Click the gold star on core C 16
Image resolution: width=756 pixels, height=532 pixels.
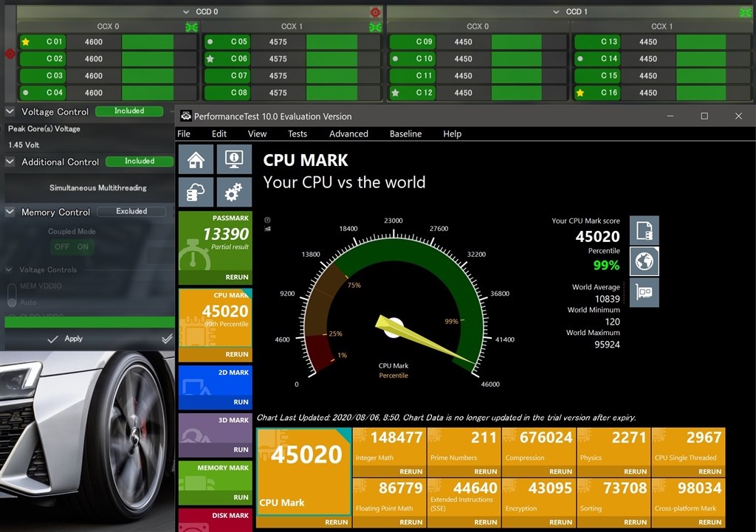click(x=580, y=92)
